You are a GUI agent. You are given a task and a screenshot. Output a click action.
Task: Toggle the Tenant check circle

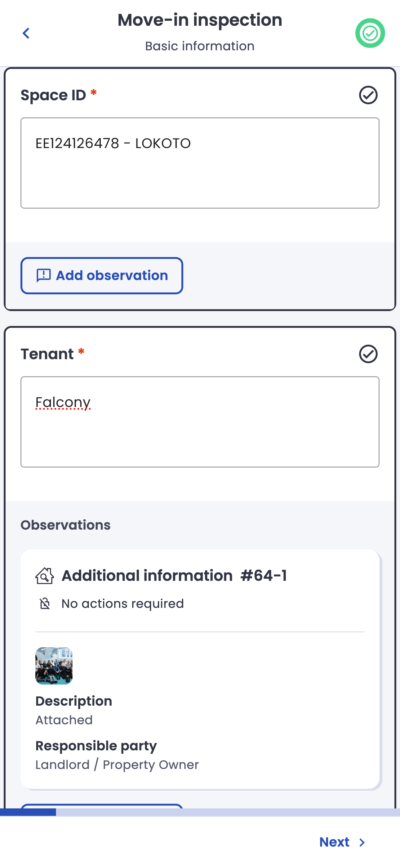pyautogui.click(x=368, y=354)
